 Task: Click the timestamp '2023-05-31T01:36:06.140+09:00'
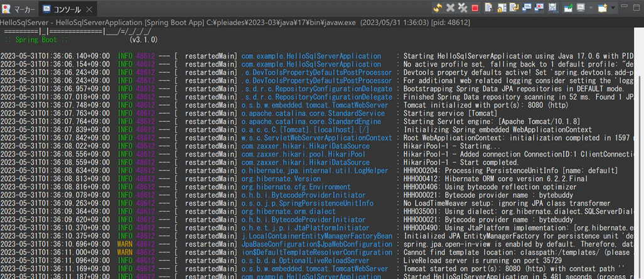(x=55, y=56)
